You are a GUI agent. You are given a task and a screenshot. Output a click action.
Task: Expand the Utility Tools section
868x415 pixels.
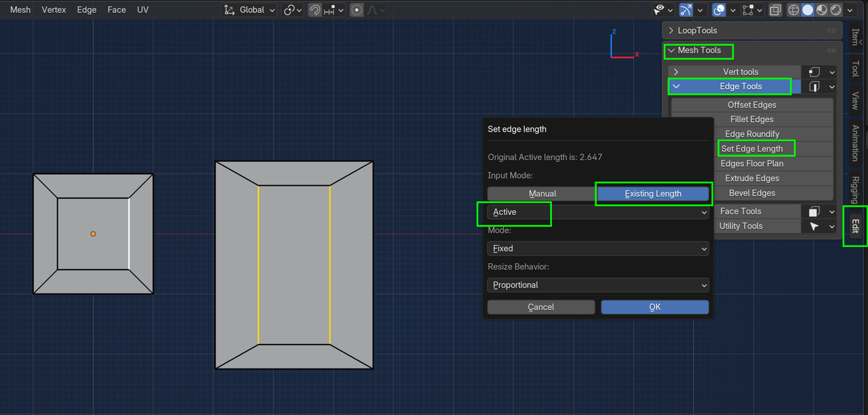(x=757, y=226)
